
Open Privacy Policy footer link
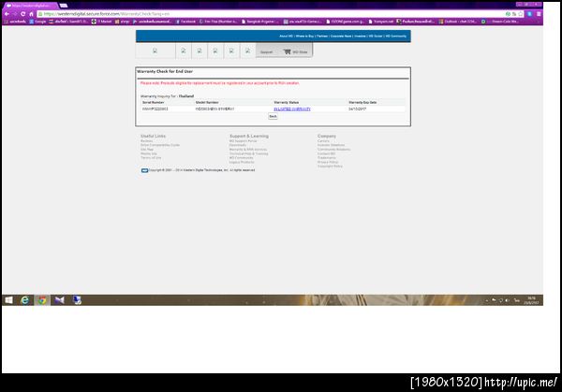pyautogui.click(x=328, y=162)
